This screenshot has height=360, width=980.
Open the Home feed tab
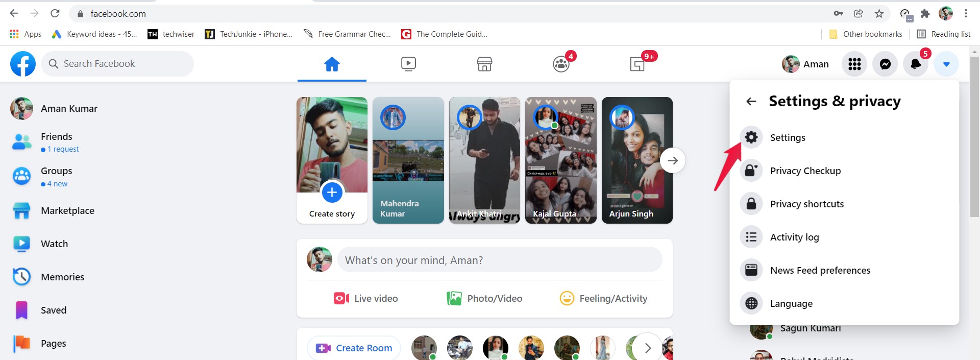click(x=332, y=64)
